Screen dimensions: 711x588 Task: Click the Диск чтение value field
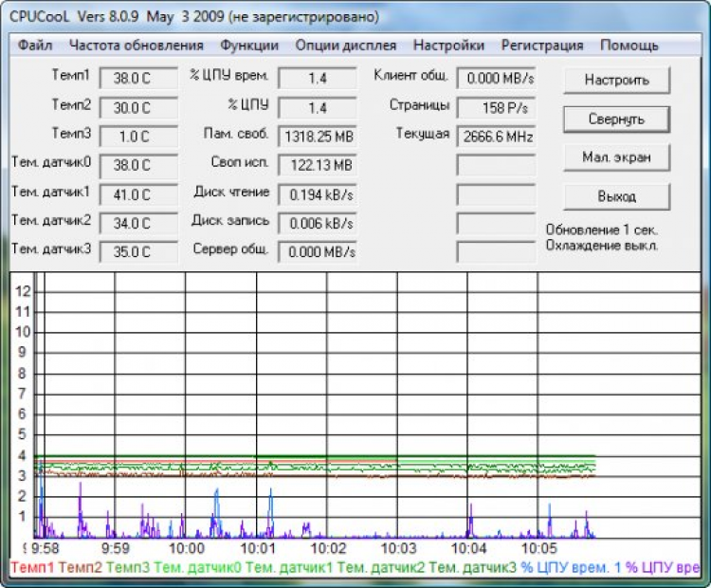tap(318, 194)
